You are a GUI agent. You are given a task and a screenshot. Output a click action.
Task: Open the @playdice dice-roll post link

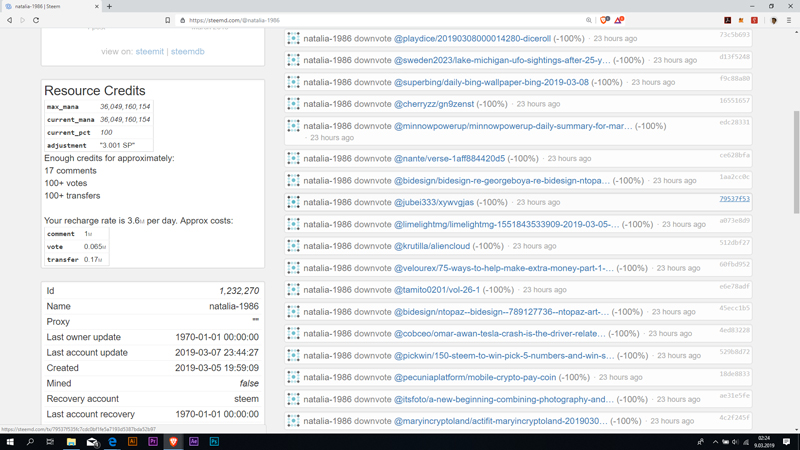(x=472, y=38)
